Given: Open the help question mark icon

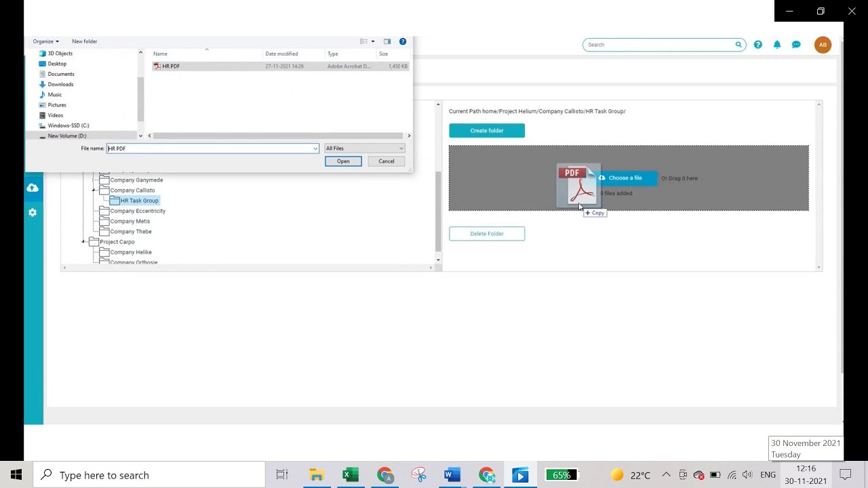Looking at the screenshot, I should pyautogui.click(x=758, y=45).
